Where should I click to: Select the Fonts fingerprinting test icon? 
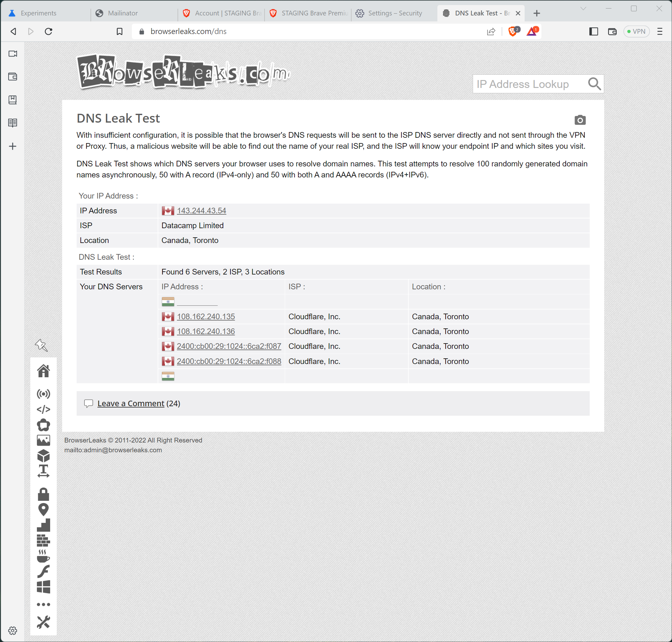pyautogui.click(x=44, y=471)
